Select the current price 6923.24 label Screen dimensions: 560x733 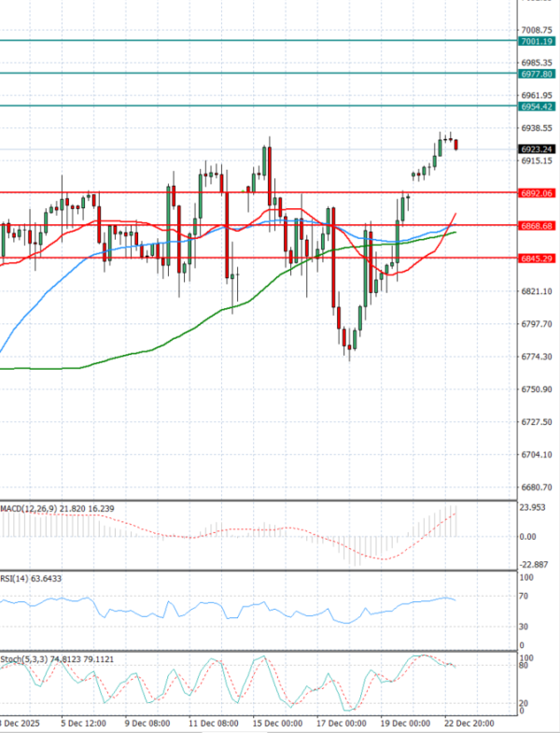tap(539, 148)
